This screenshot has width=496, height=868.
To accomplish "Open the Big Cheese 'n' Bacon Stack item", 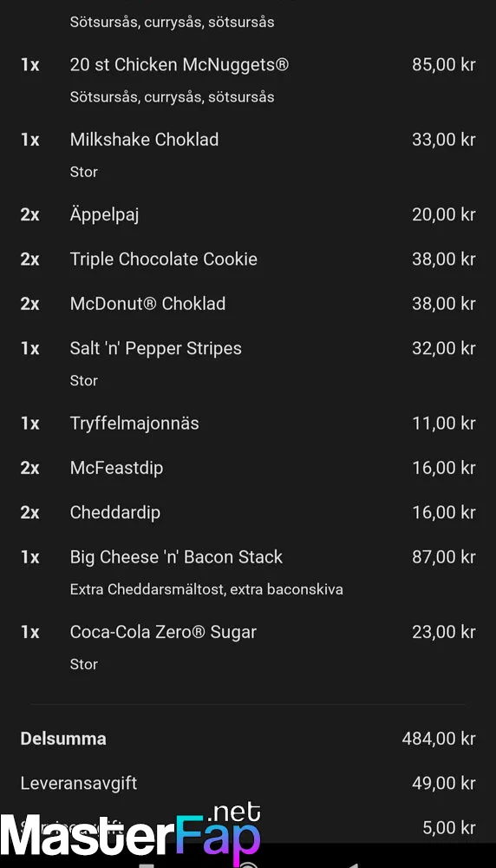I will click(x=176, y=557).
